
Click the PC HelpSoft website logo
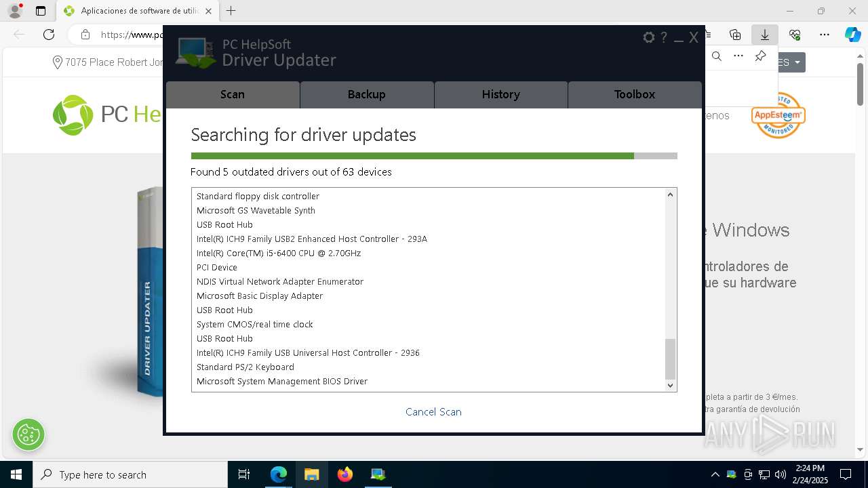107,115
